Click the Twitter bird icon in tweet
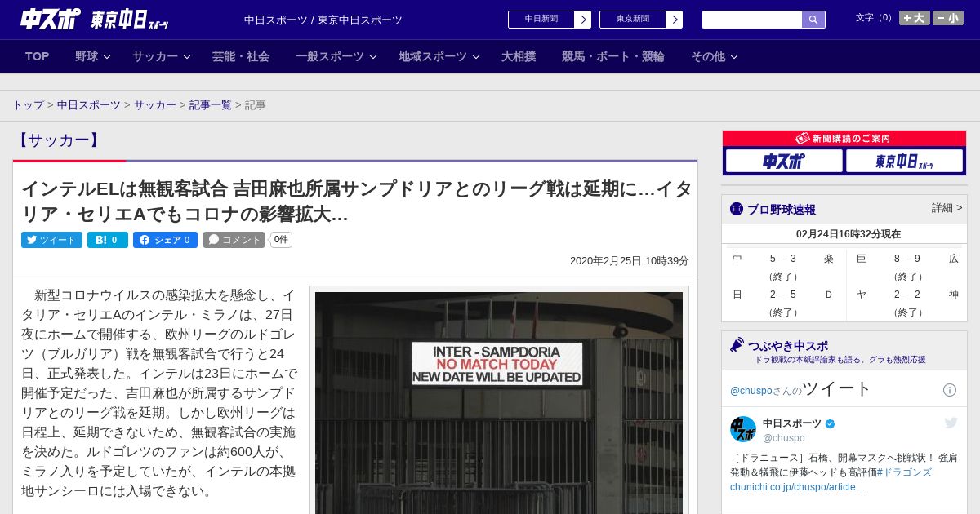The width and height of the screenshot is (980, 514). 951,423
